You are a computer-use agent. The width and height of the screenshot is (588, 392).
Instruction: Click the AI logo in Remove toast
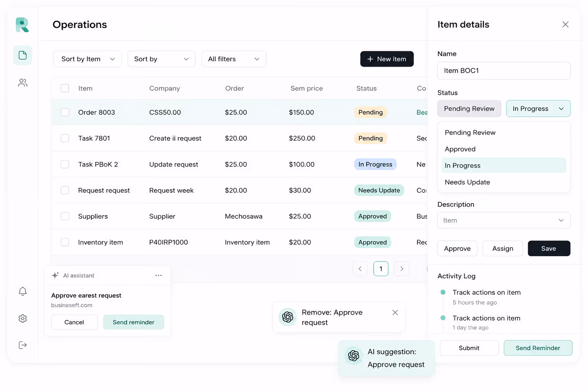pyautogui.click(x=288, y=317)
